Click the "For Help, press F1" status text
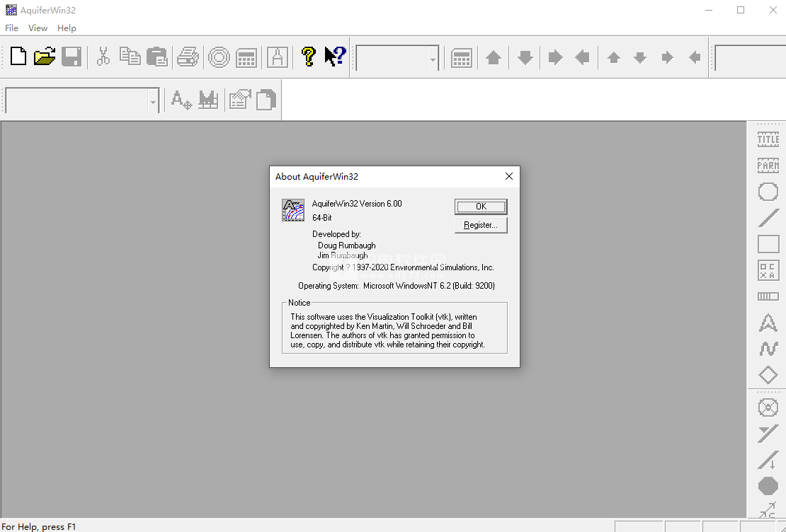This screenshot has width=786, height=532. tap(39, 526)
